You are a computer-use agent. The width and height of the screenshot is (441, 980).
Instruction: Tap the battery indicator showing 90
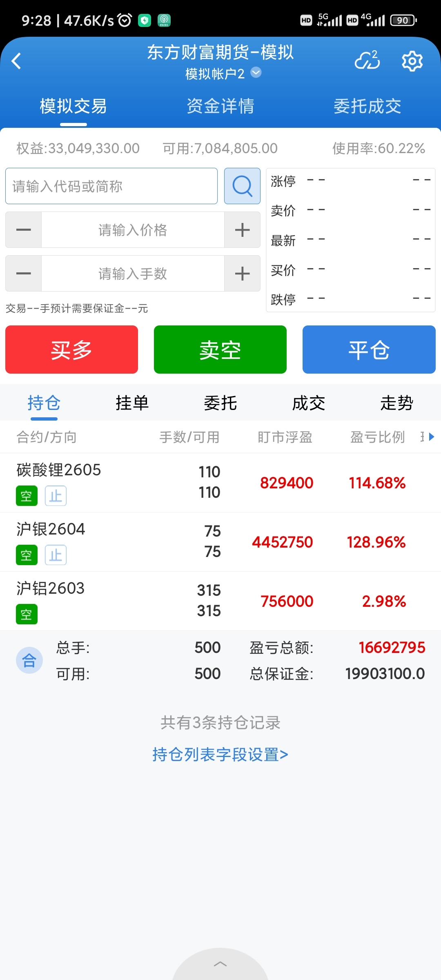click(x=403, y=20)
